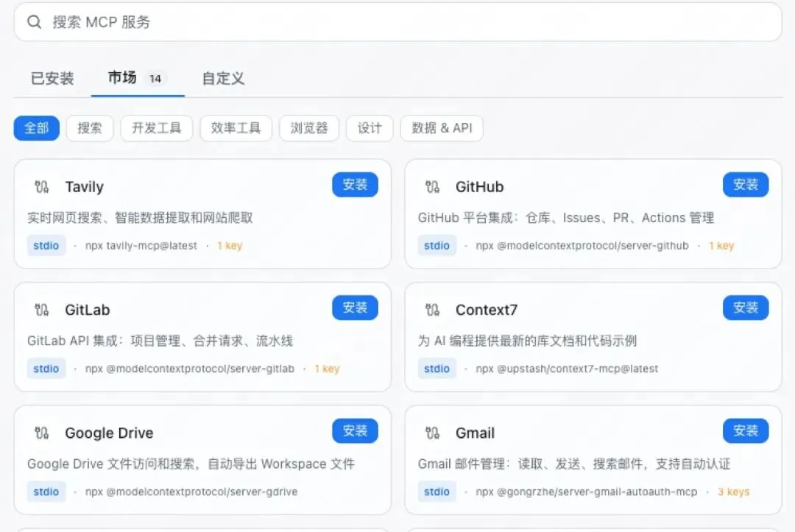
Task: Click the GitHub card title
Action: [x=480, y=187]
